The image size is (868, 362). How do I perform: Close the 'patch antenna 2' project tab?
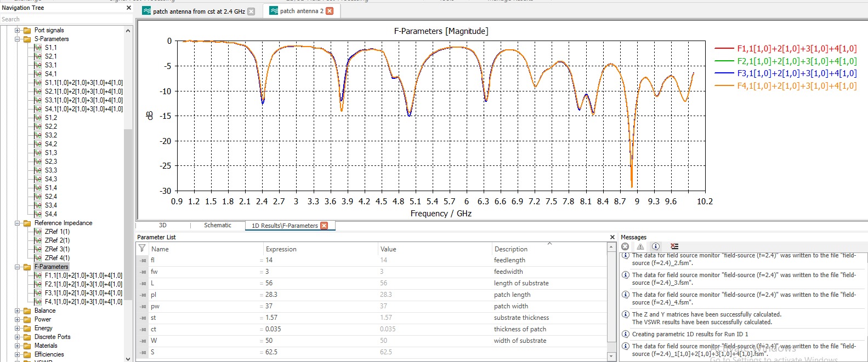tap(330, 11)
